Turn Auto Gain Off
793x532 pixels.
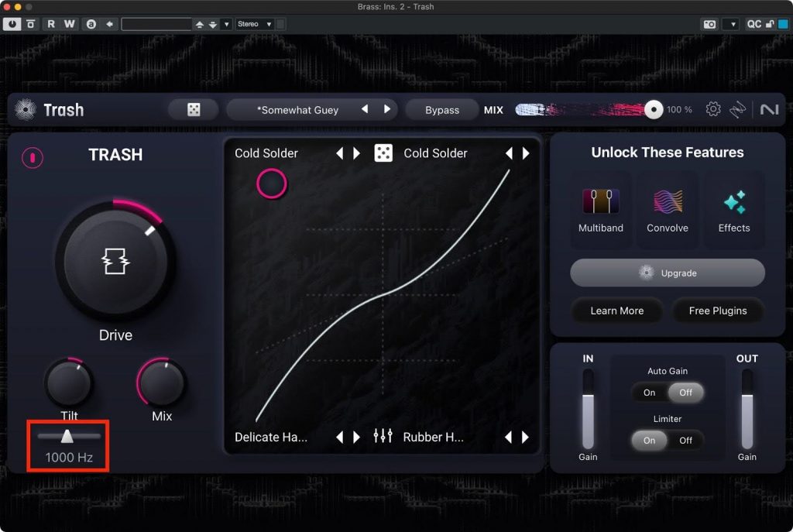pos(686,393)
